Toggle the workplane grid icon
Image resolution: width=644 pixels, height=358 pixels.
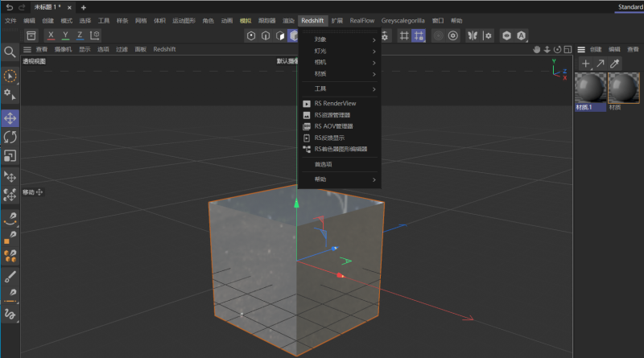tap(404, 35)
